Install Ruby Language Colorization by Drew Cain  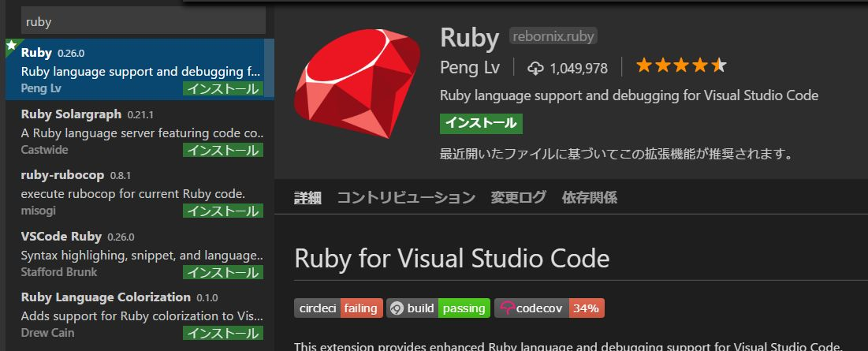(223, 334)
